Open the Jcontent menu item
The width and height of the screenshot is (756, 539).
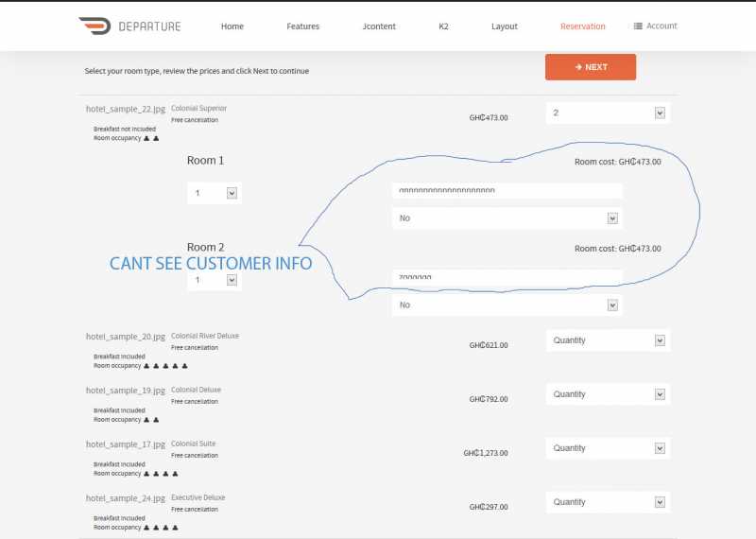[x=379, y=26]
